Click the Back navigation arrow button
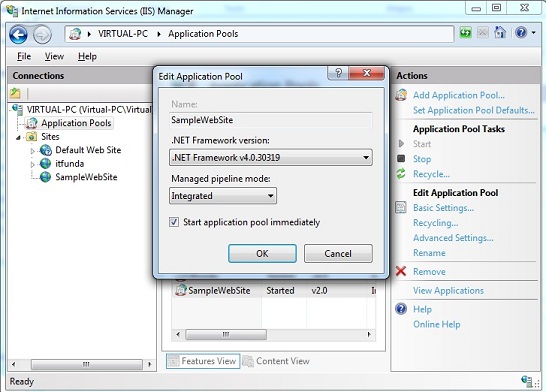The image size is (546, 392). click(18, 34)
